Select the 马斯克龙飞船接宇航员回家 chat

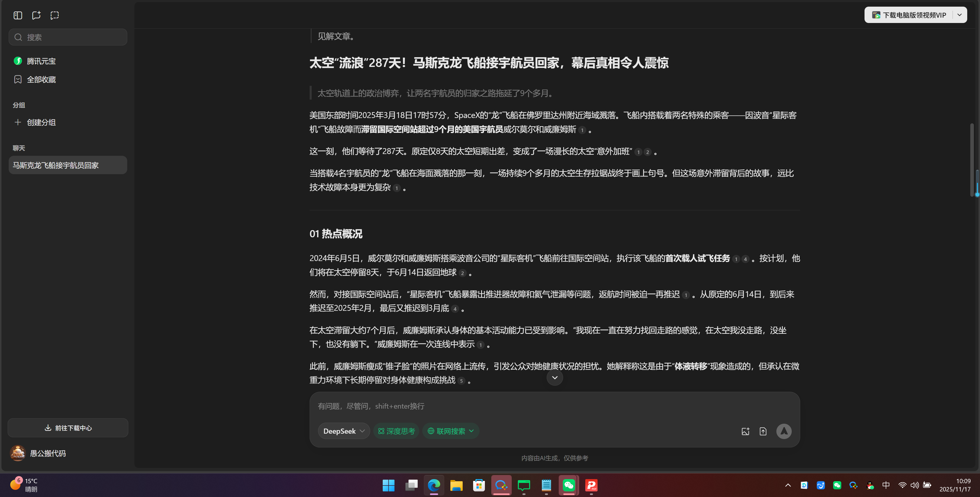coord(68,165)
